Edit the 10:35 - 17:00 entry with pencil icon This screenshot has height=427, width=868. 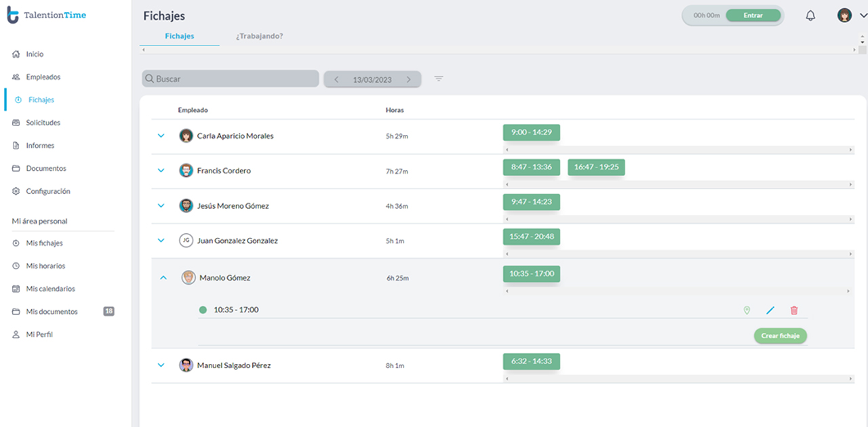(770, 310)
